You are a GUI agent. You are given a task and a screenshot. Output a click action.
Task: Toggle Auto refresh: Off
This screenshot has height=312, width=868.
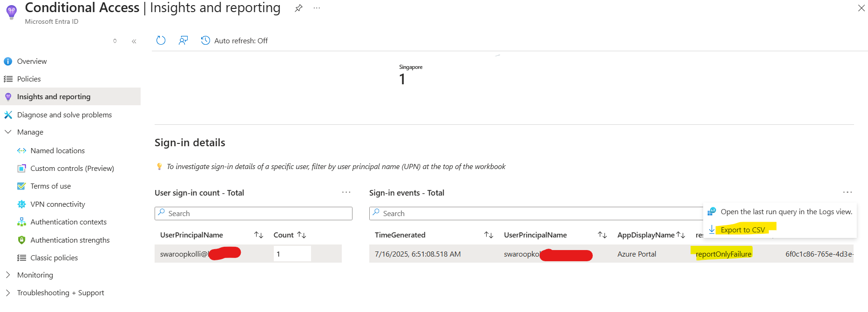pos(241,41)
